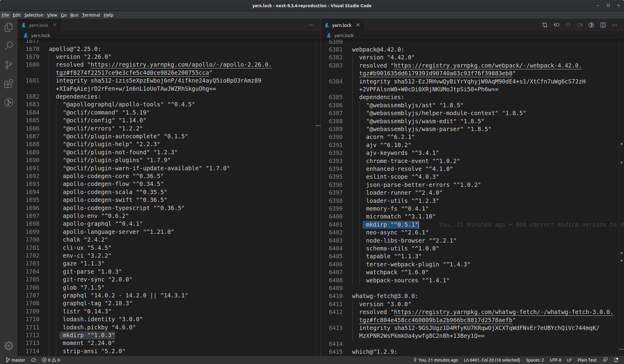Viewport: 624px width, 364px height.
Task: Open the Terminal menu
Action: (91, 15)
